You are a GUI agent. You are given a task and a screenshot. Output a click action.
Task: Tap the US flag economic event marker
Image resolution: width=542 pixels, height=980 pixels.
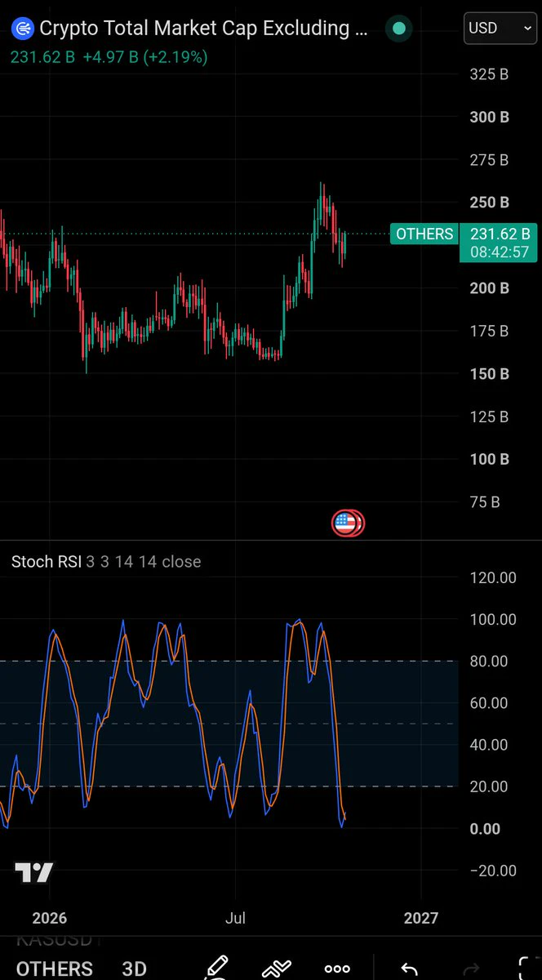346,523
